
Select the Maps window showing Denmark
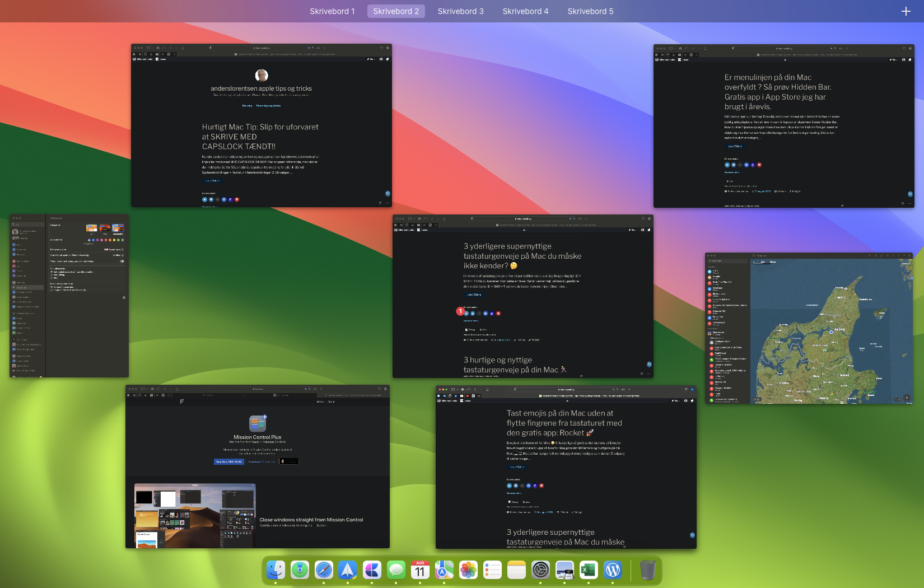(809, 328)
